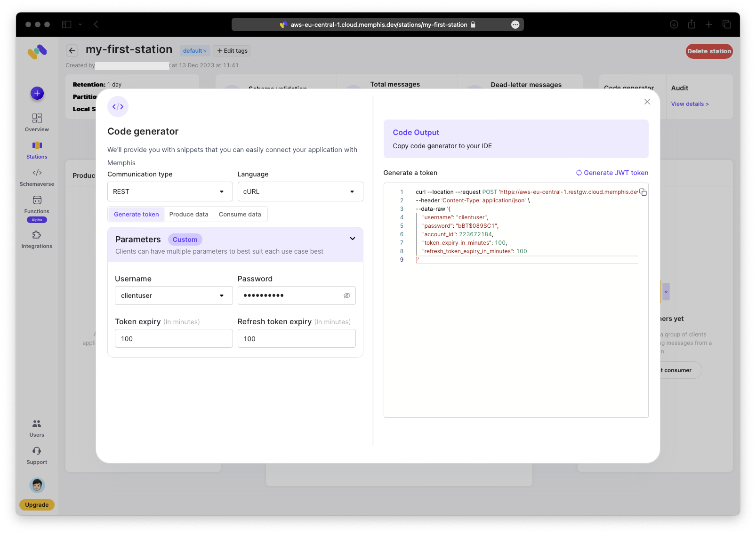Open Functions in the sidebar
The width and height of the screenshot is (756, 535).
(37, 205)
